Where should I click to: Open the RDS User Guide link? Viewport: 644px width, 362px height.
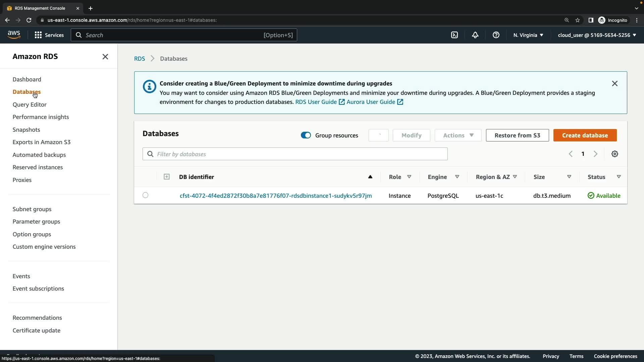tap(316, 102)
